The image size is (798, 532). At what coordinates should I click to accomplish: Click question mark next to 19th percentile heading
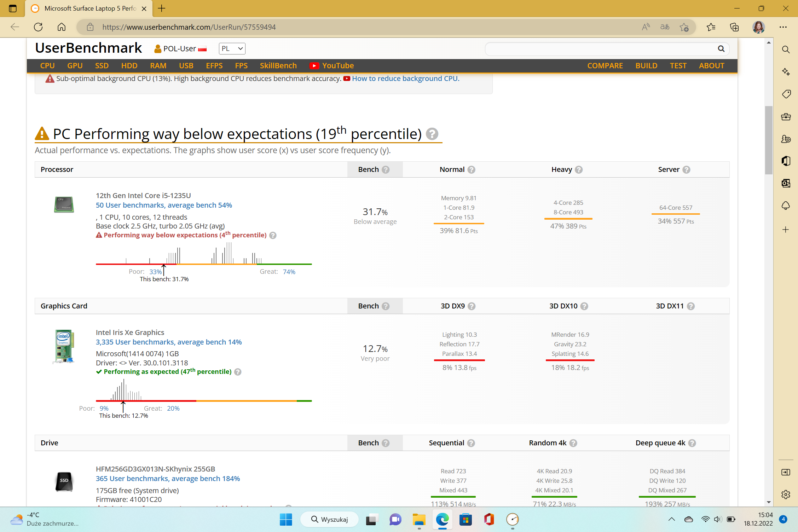tap(432, 134)
